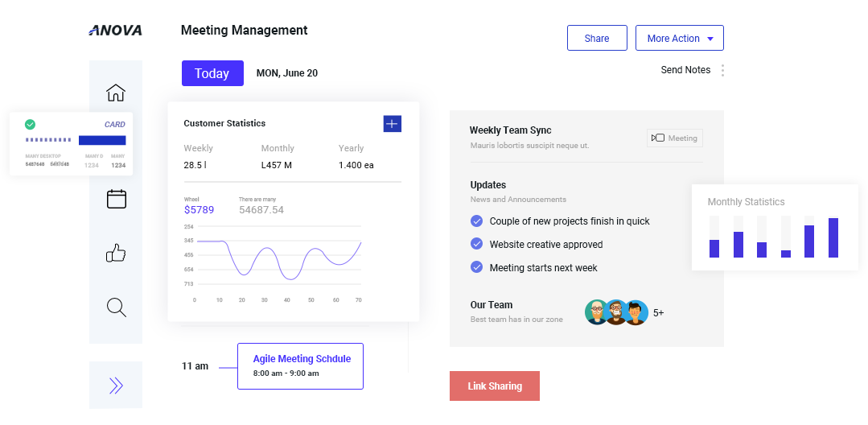Toggle 'Couple of new projects' checkbox
The height and width of the screenshot is (425, 868).
tap(476, 221)
